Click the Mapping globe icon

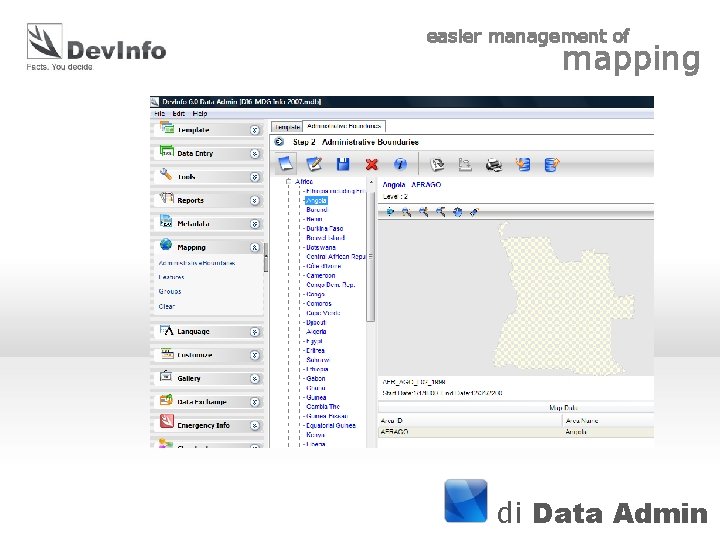tap(166, 245)
